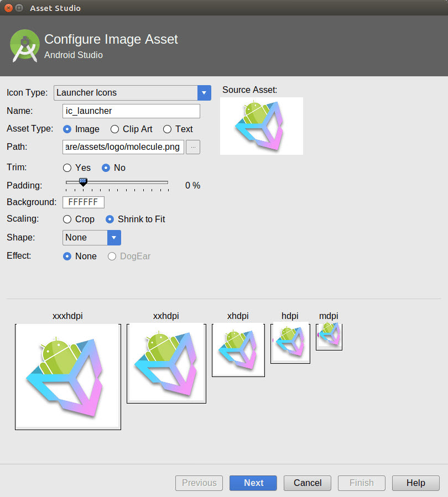Open Help for Asset Studio
This screenshot has height=497, width=448.
point(415,483)
